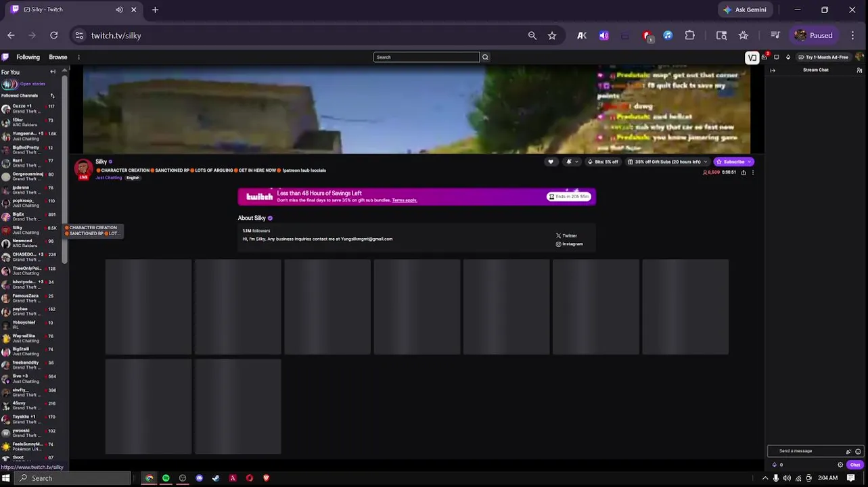Click the twitch.tv/silky address bar
Viewport: 868px width, 487px height.
(116, 35)
